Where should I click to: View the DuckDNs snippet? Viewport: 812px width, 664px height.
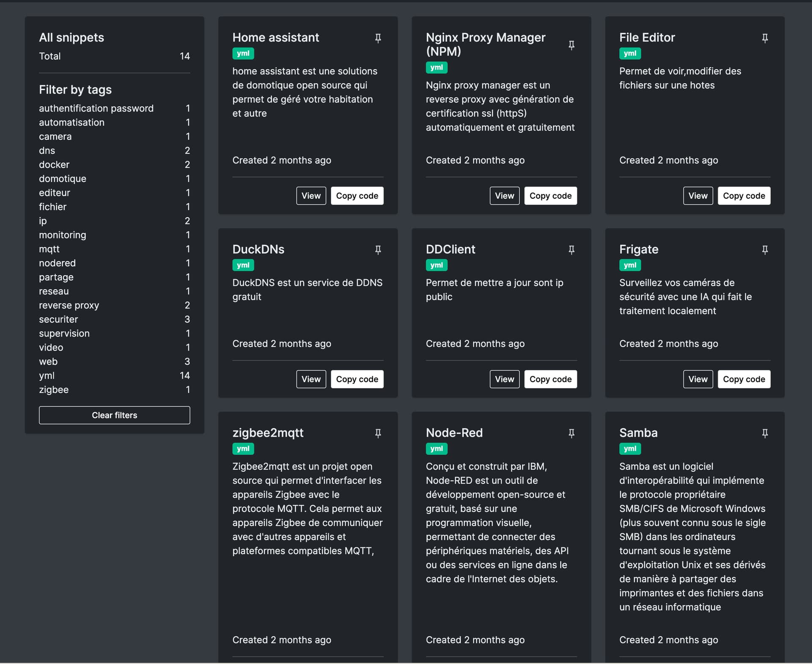311,379
